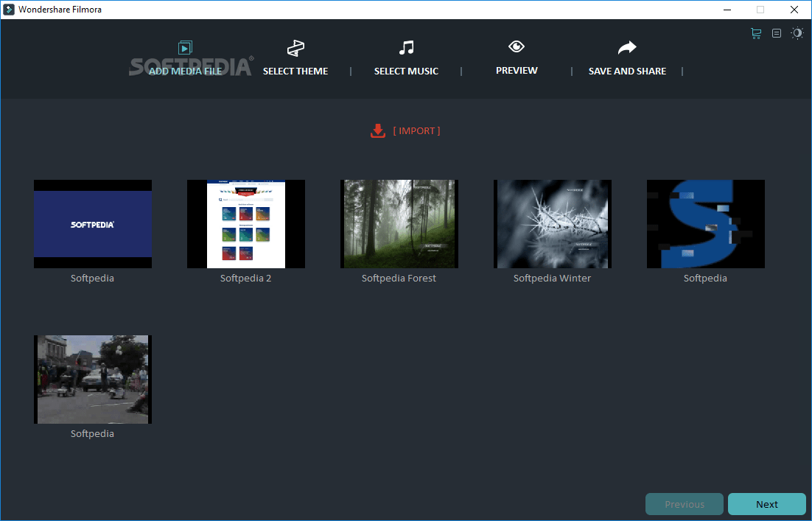Select the Softpedia 2 website thumbnail

246,224
